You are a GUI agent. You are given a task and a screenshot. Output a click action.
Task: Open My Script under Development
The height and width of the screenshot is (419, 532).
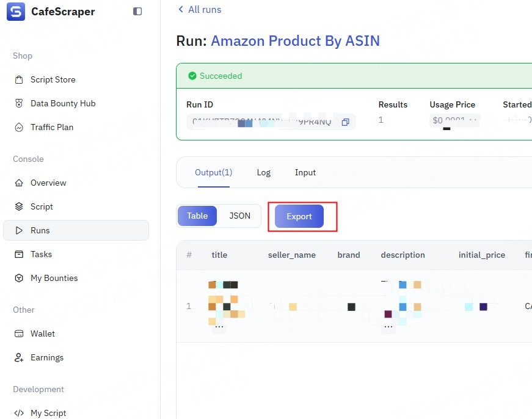[48, 413]
